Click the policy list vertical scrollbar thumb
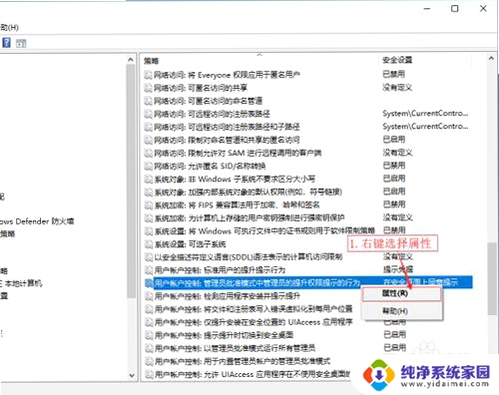Viewport: 499px width, 395px height. pos(491,279)
